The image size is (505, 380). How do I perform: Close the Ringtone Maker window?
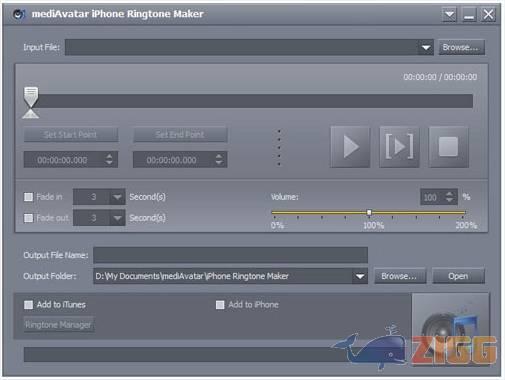click(x=488, y=15)
